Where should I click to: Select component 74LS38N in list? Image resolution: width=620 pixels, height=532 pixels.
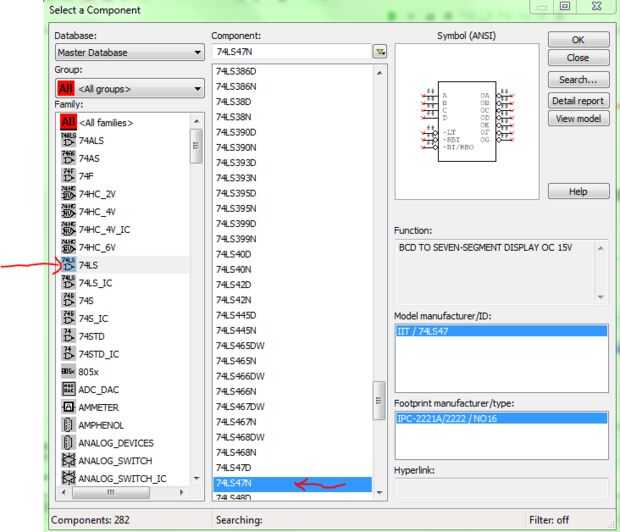tap(234, 117)
